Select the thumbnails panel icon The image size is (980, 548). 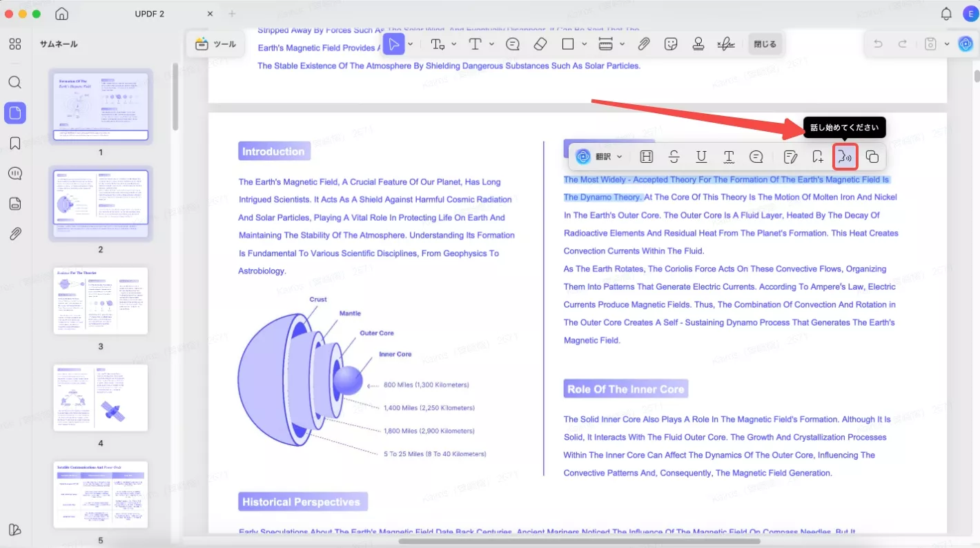click(15, 113)
